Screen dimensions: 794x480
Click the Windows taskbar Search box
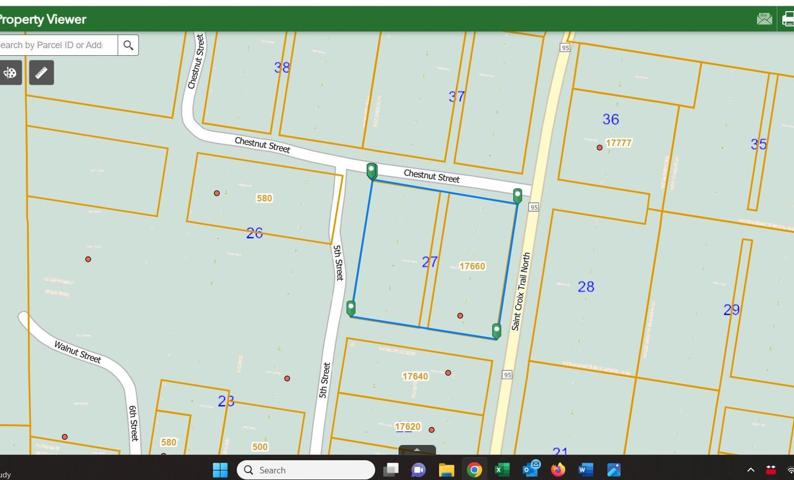pos(305,470)
